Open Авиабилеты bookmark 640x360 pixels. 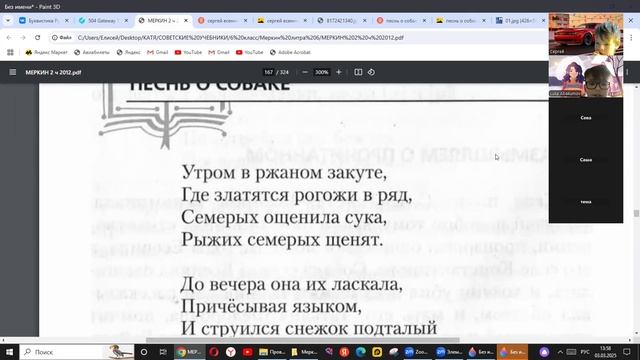coord(92,52)
